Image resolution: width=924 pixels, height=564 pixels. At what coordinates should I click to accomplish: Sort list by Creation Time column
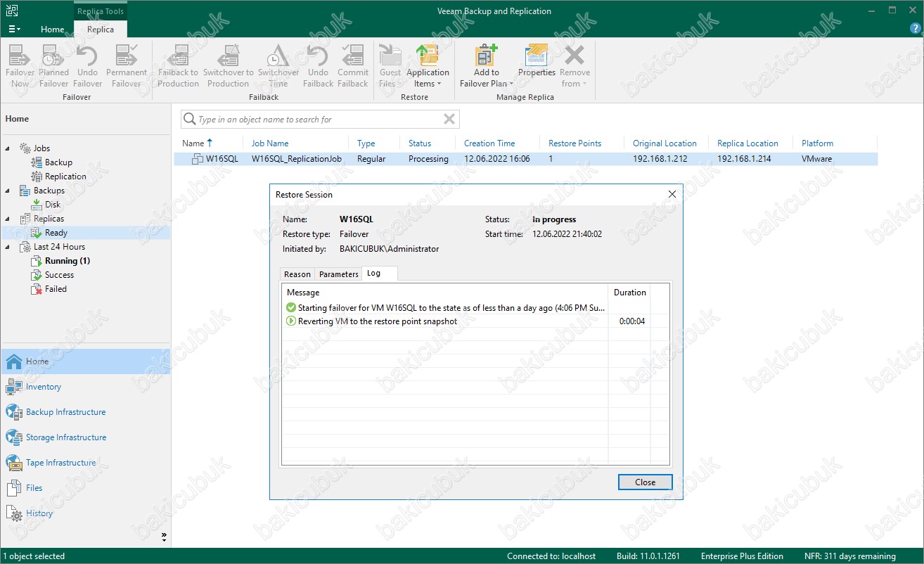point(489,143)
